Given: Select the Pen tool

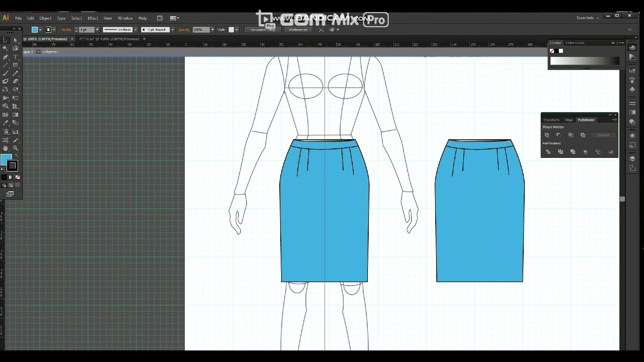Looking at the screenshot, I should (5, 57).
